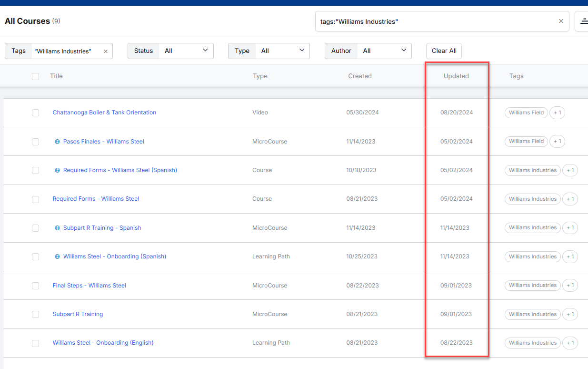Remove the "Williams Industries" Tags filter chip
The width and height of the screenshot is (588, 369).
tap(106, 51)
